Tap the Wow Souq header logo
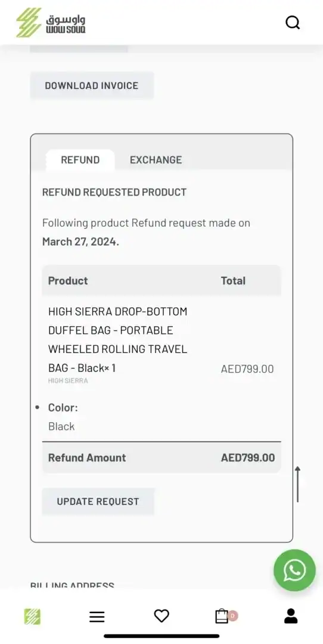Screen dimensions: 323x644 pyautogui.click(x=51, y=23)
